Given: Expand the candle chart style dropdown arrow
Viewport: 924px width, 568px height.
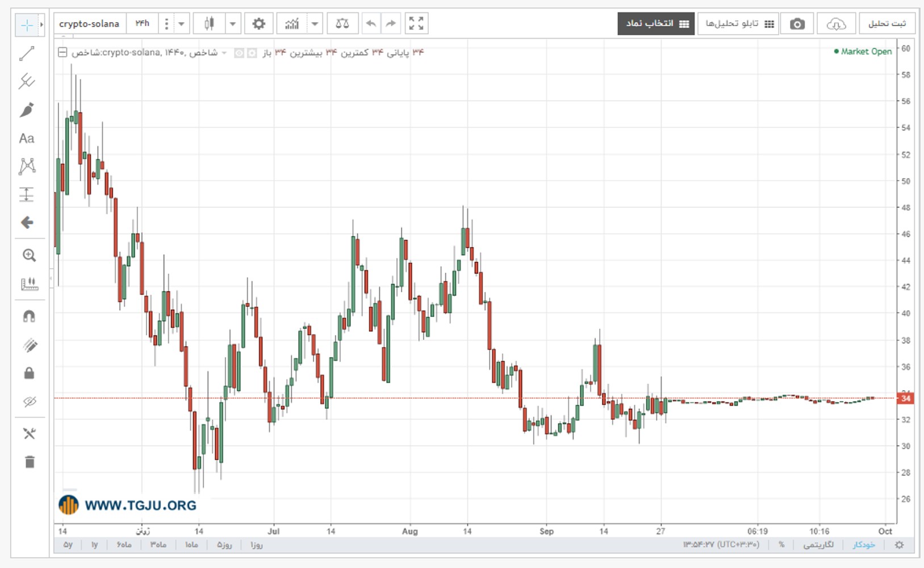Looking at the screenshot, I should click(x=232, y=24).
